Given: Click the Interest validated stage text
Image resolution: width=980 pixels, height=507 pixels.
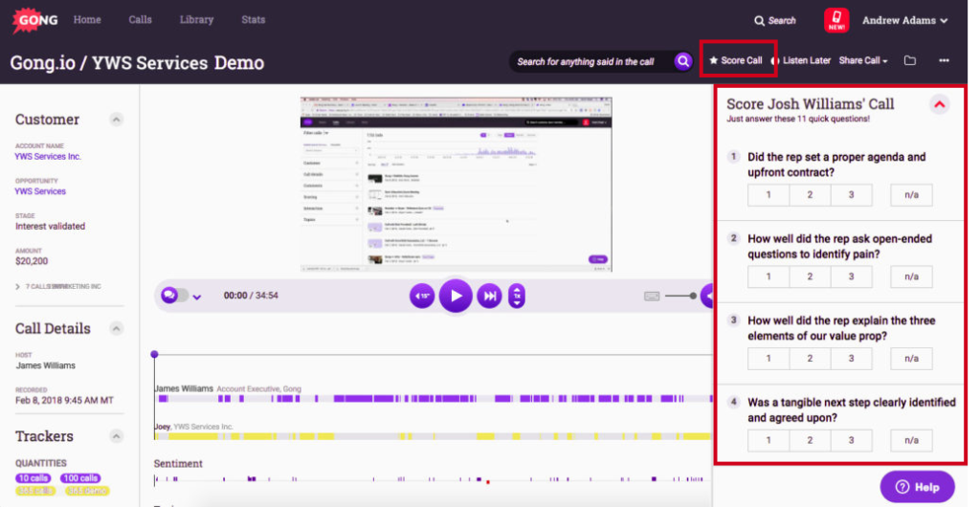Looking at the screenshot, I should [50, 226].
